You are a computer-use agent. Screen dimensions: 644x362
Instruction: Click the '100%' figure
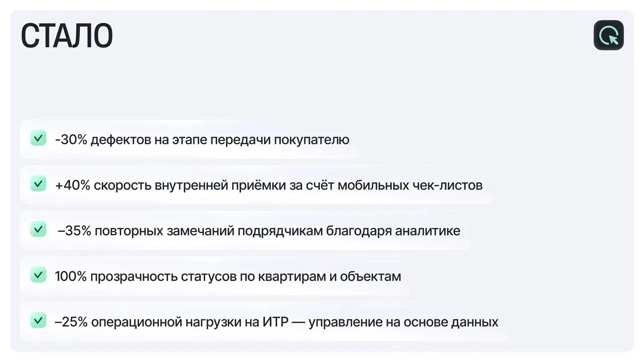[71, 276]
